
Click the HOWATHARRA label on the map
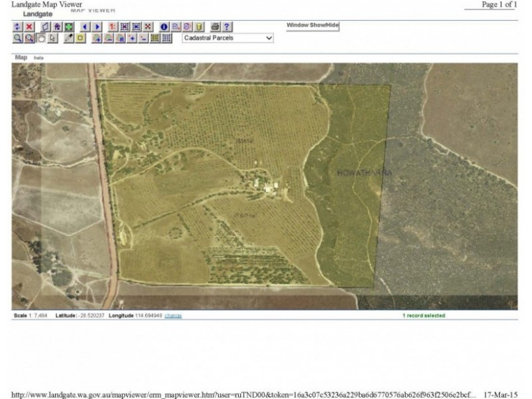pos(364,173)
